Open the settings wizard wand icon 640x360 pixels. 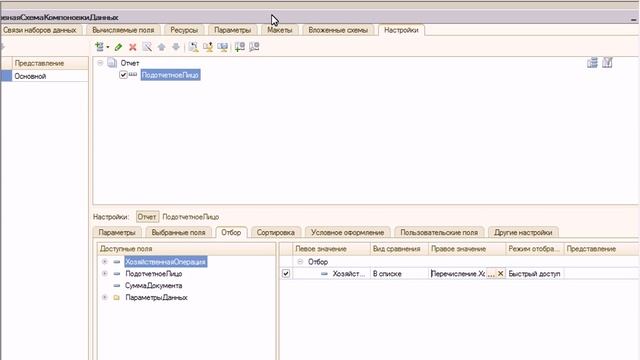click(147, 47)
